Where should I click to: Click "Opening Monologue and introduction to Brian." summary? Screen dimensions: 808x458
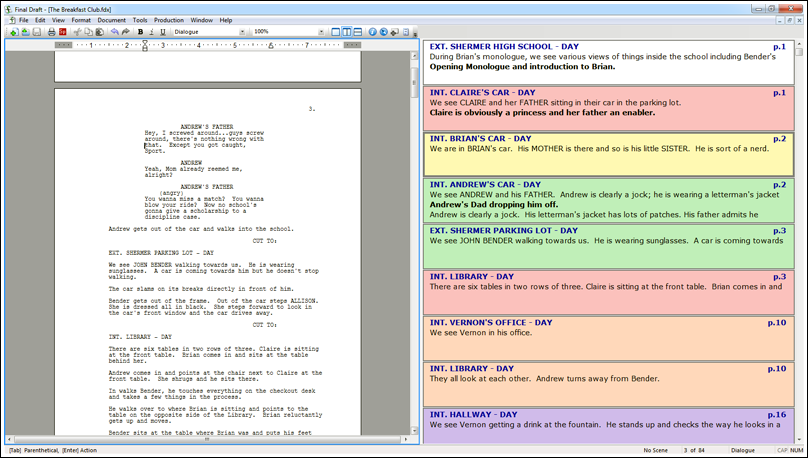tap(522, 66)
